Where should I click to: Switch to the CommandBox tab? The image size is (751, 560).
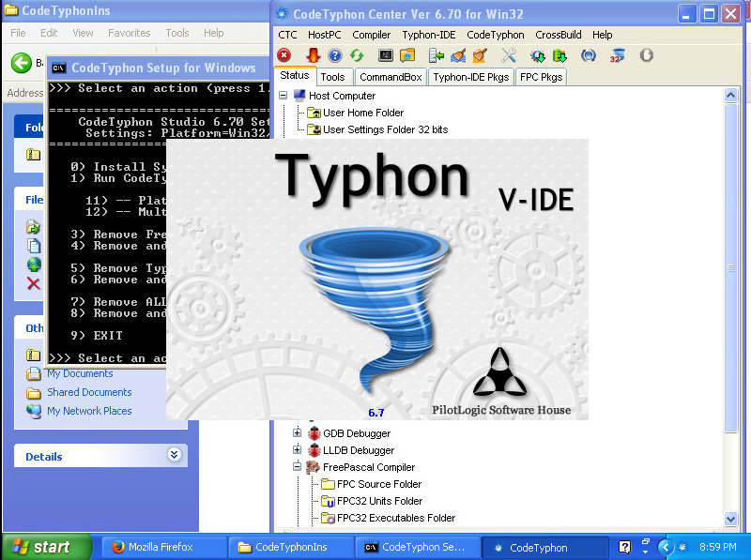tap(391, 77)
